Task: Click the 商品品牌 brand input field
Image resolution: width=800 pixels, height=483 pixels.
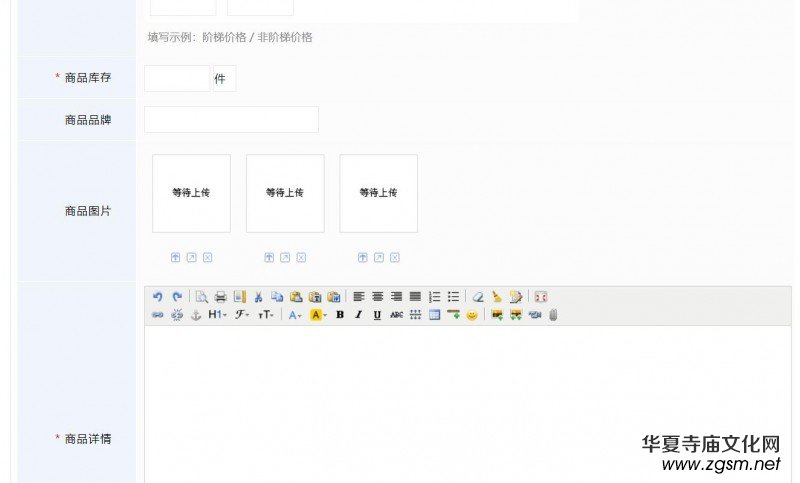Action: pyautogui.click(x=231, y=120)
